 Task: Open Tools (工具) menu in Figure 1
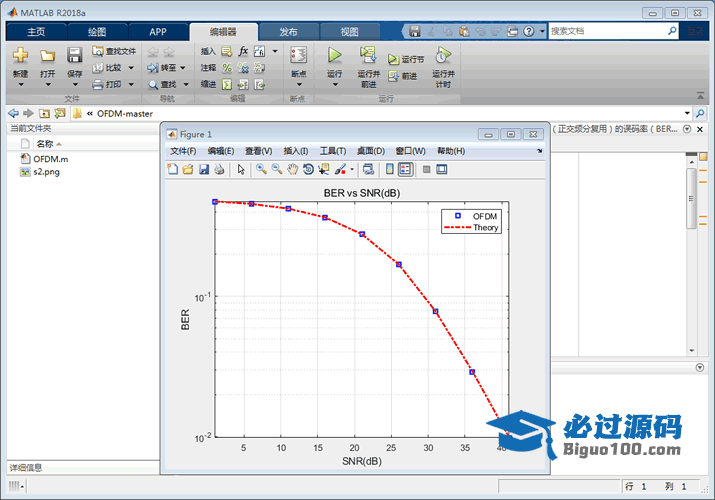(x=332, y=151)
